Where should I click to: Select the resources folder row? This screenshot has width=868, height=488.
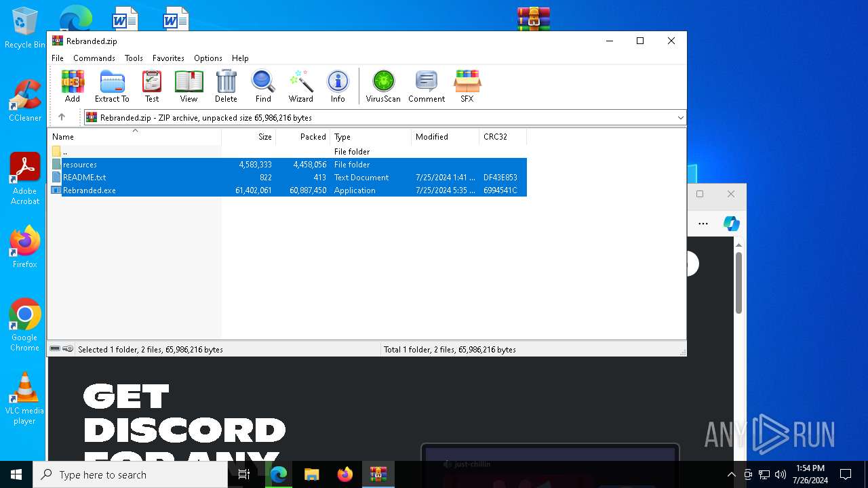[x=288, y=165]
